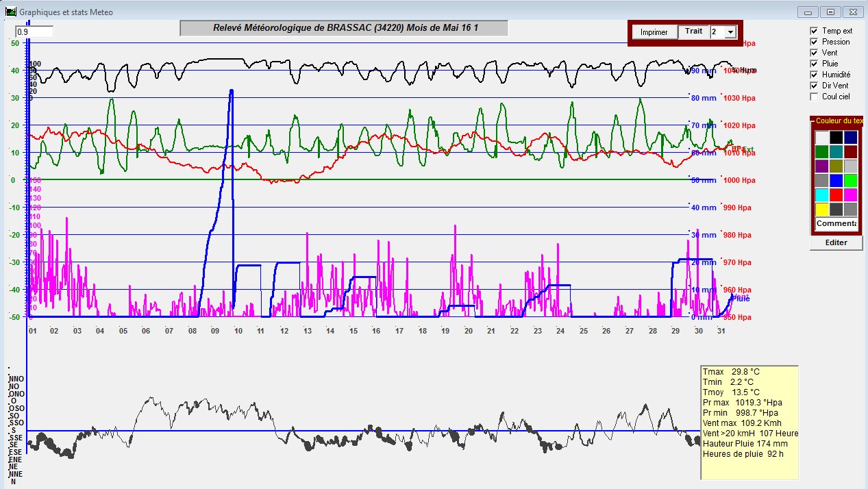Viewport: 868px width, 489px height.
Task: Click the Tmax 29.8 °C line
Action: point(731,372)
